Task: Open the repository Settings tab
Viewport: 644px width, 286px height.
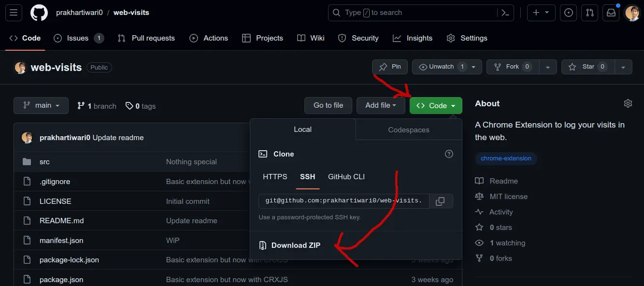Action: pyautogui.click(x=467, y=38)
